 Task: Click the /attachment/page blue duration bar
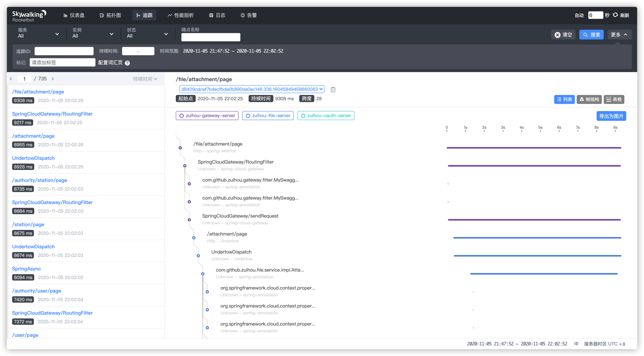point(537,238)
